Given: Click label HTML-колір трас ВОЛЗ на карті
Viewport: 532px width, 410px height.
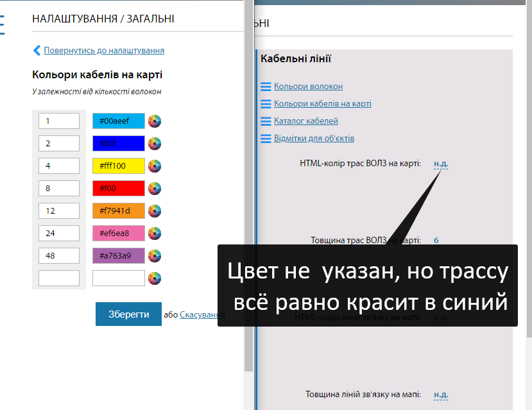Looking at the screenshot, I should (360, 164).
